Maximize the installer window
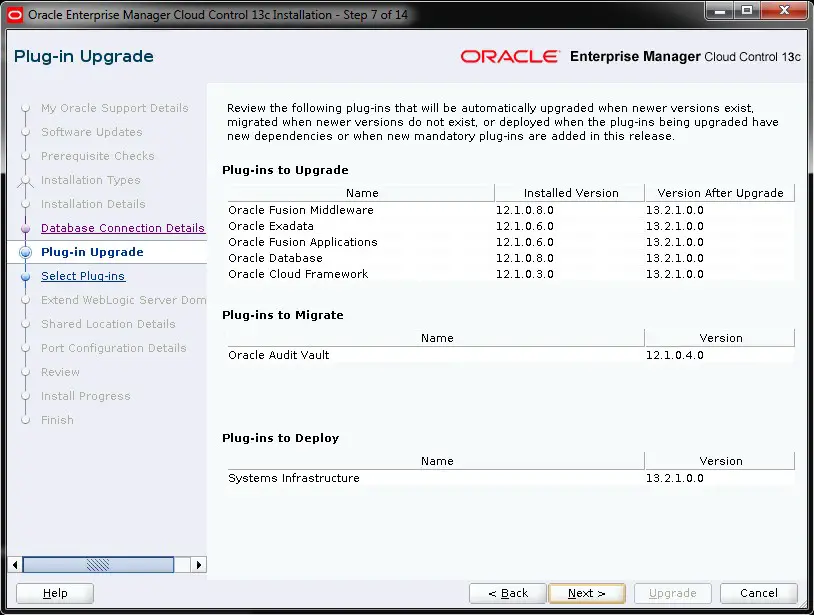This screenshot has width=814, height=615. click(x=747, y=11)
